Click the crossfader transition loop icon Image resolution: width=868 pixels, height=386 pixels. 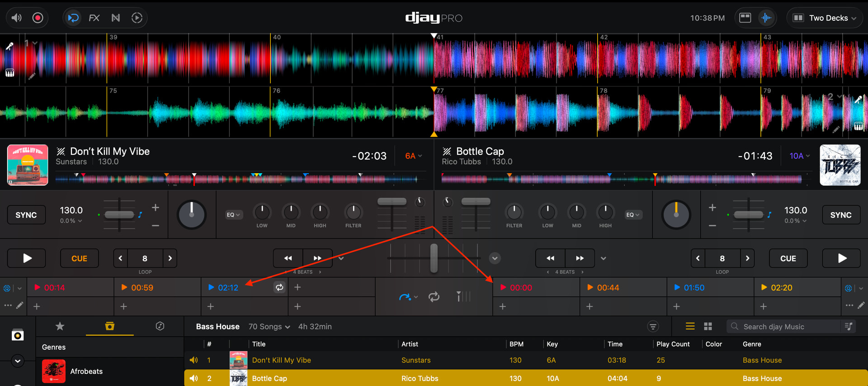coord(434,297)
